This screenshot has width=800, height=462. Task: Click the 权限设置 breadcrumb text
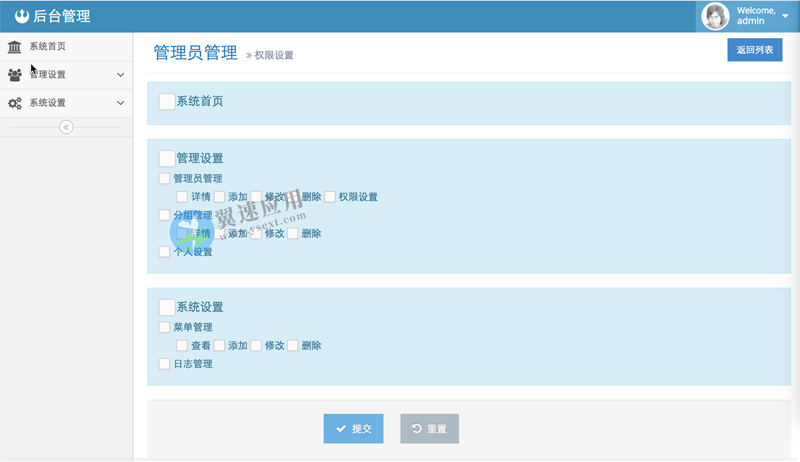(x=274, y=55)
